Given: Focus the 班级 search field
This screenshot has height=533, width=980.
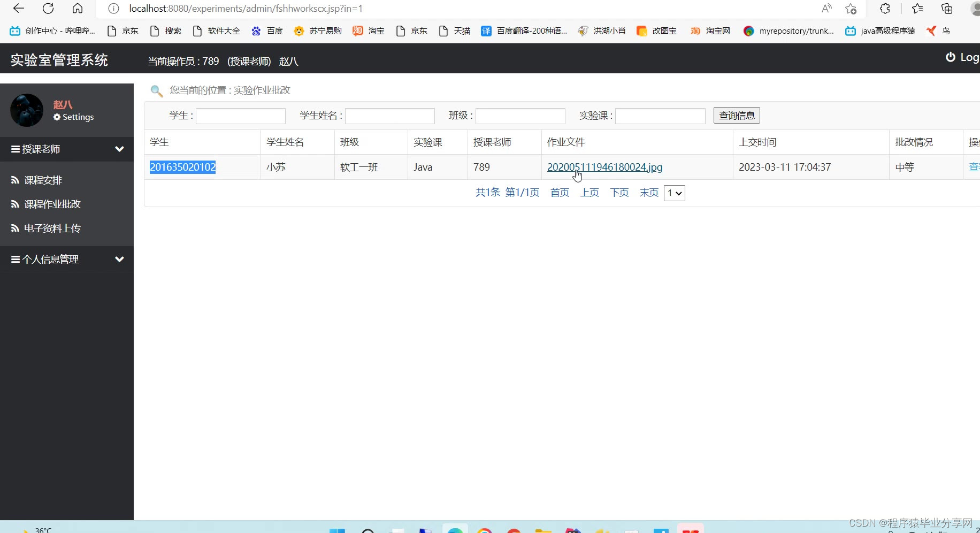Looking at the screenshot, I should tap(520, 116).
